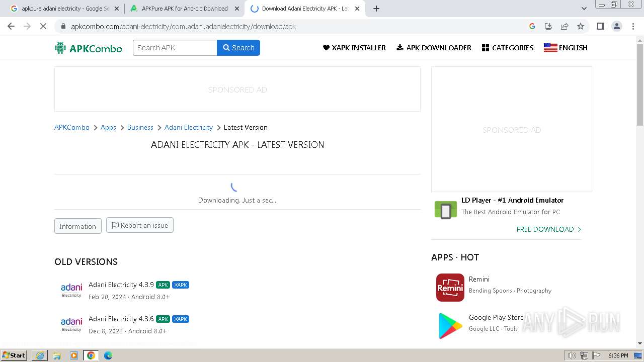Screen dimensions: 644x362
Task: Open the volume tray icon
Action: pos(572,355)
